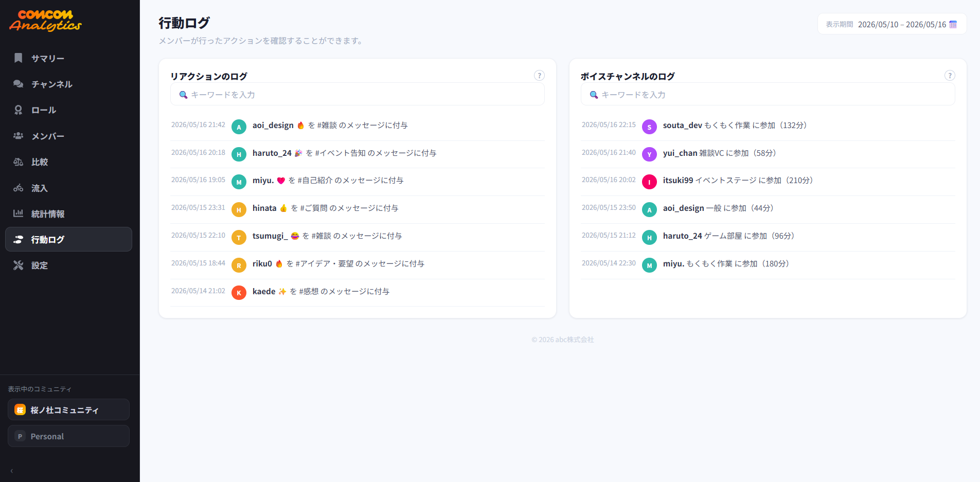This screenshot has width=980, height=482.
Task: Click timestamp 2026/05/14 22:30 in voice log
Action: (x=609, y=263)
